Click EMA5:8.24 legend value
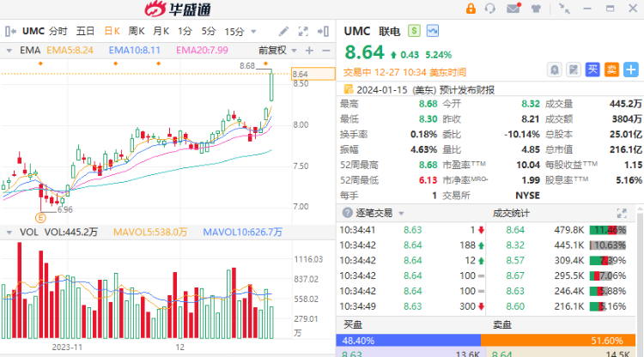644x357 pixels. [70, 51]
